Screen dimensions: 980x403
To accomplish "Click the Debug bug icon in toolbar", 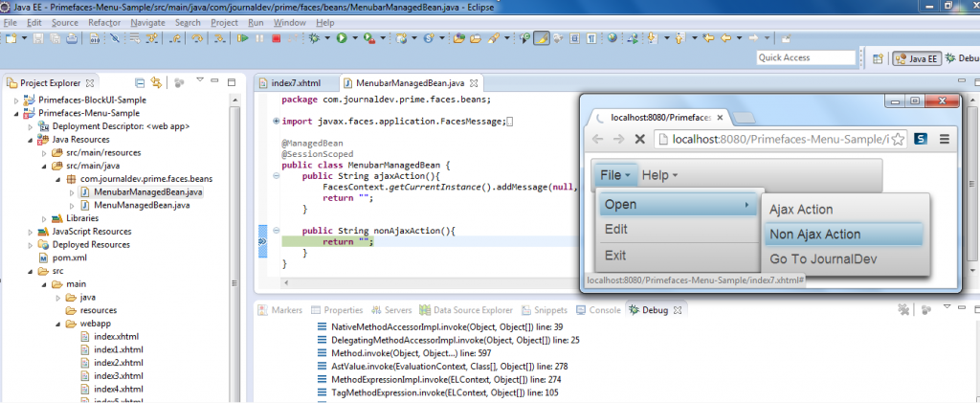I will (x=316, y=38).
